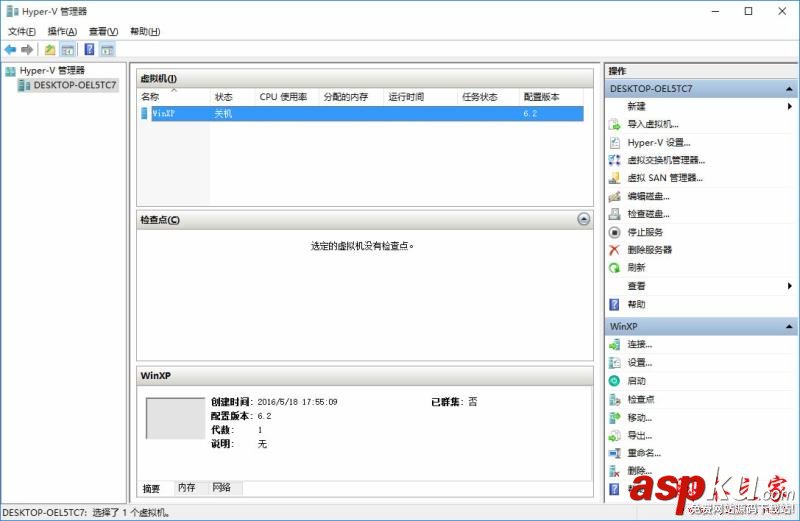Click the 刷新 green refresh icon
This screenshot has width=800, height=521.
pyautogui.click(x=614, y=267)
